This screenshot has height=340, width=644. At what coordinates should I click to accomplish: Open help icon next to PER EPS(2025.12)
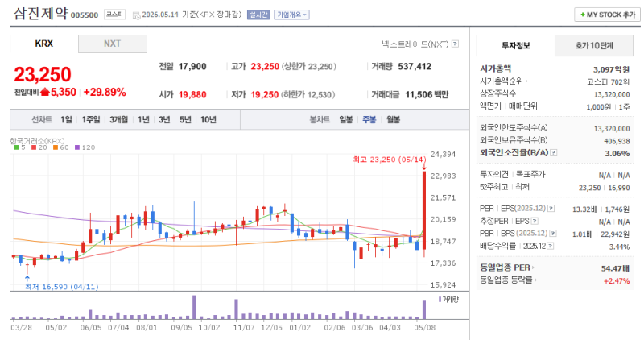(x=551, y=209)
